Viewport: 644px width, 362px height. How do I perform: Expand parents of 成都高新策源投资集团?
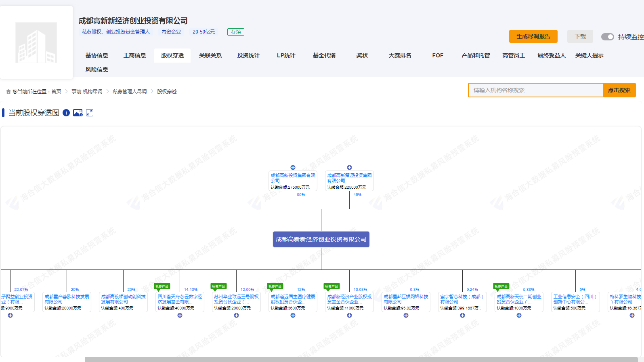coord(349,167)
